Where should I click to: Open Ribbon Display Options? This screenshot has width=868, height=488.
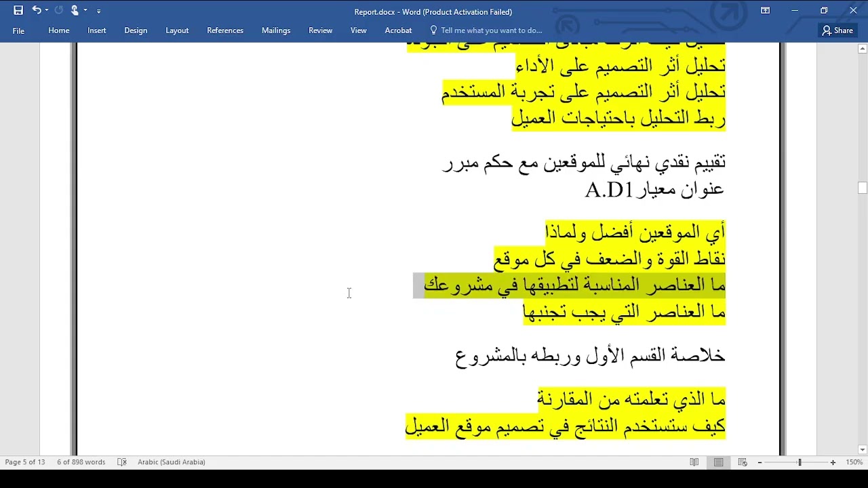pyautogui.click(x=765, y=10)
